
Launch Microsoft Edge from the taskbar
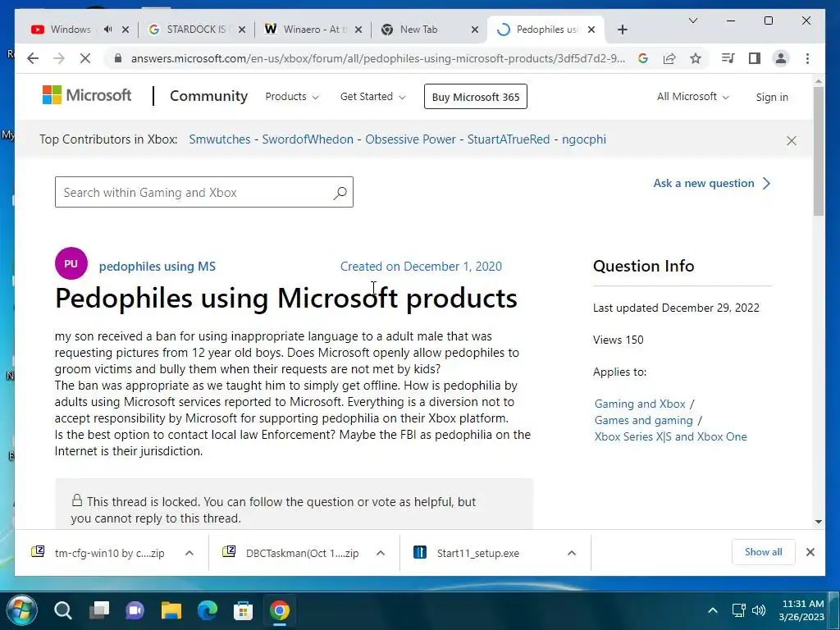[x=208, y=610]
